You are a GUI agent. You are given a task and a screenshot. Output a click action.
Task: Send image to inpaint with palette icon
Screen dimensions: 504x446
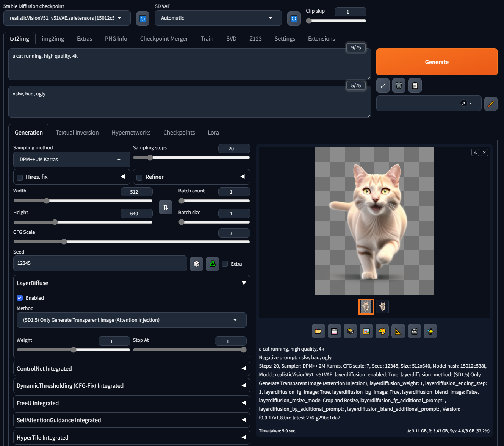382,331
